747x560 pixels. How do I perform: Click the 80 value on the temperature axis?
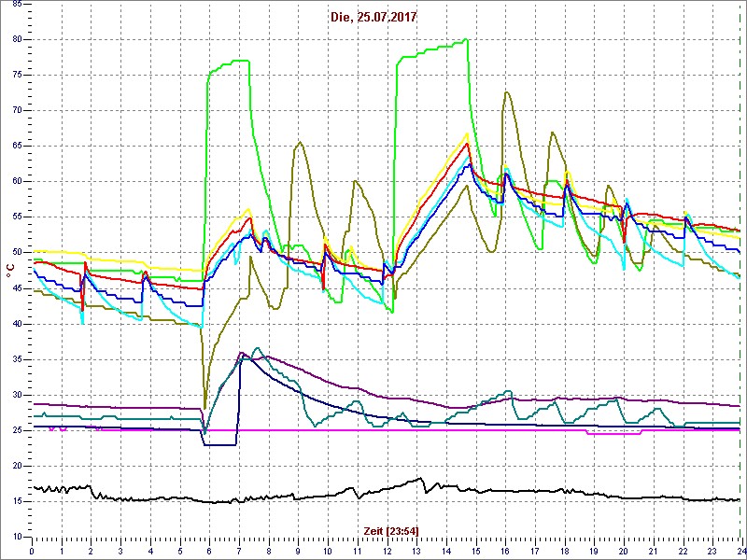click(16, 39)
